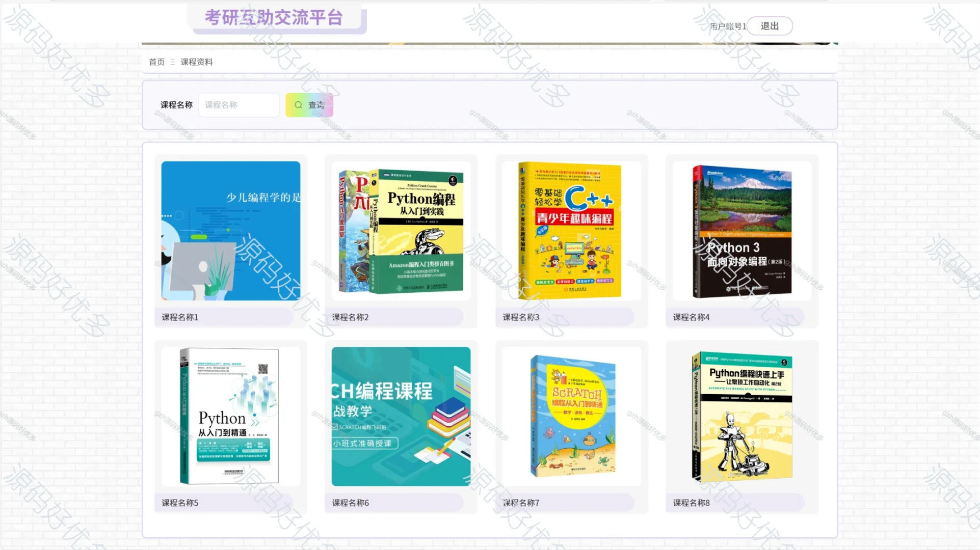Viewport: 980px width, 550px height.
Task: Click the 课程名称1 title label
Action: click(180, 317)
